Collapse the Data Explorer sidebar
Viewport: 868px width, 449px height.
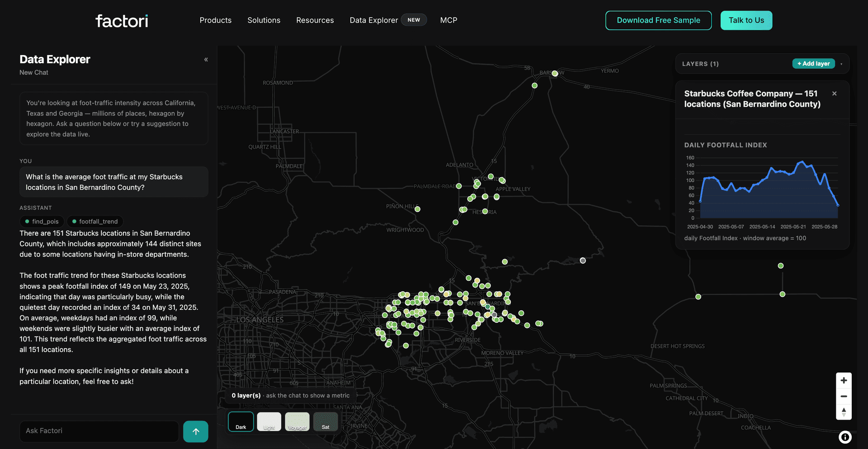206,60
